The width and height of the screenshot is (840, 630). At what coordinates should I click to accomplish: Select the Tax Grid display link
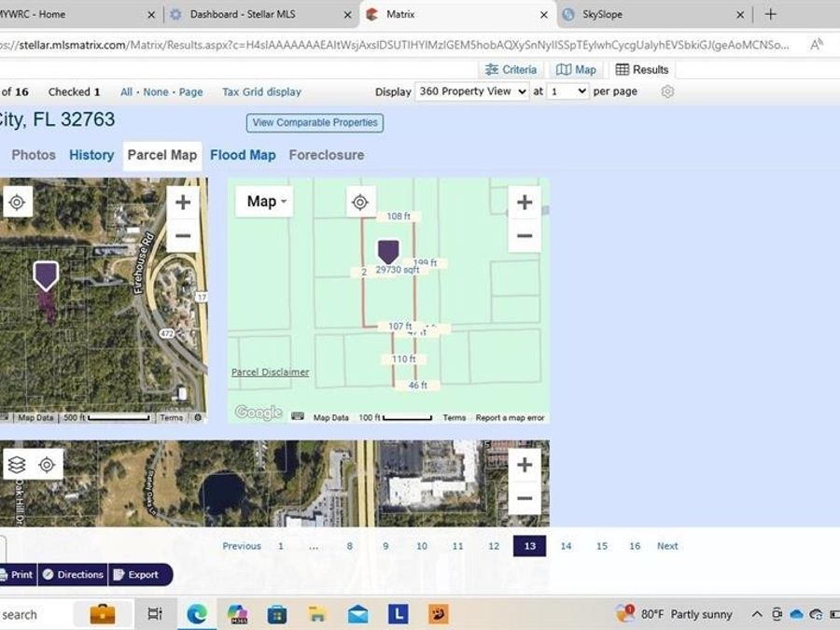coord(261,92)
